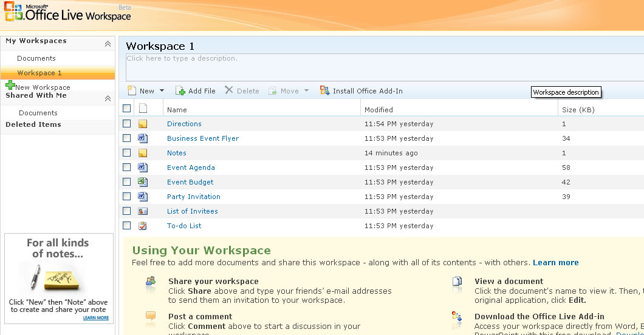Sort by the Size (KB) column header
Screen dimensions: 644x335
coord(578,110)
